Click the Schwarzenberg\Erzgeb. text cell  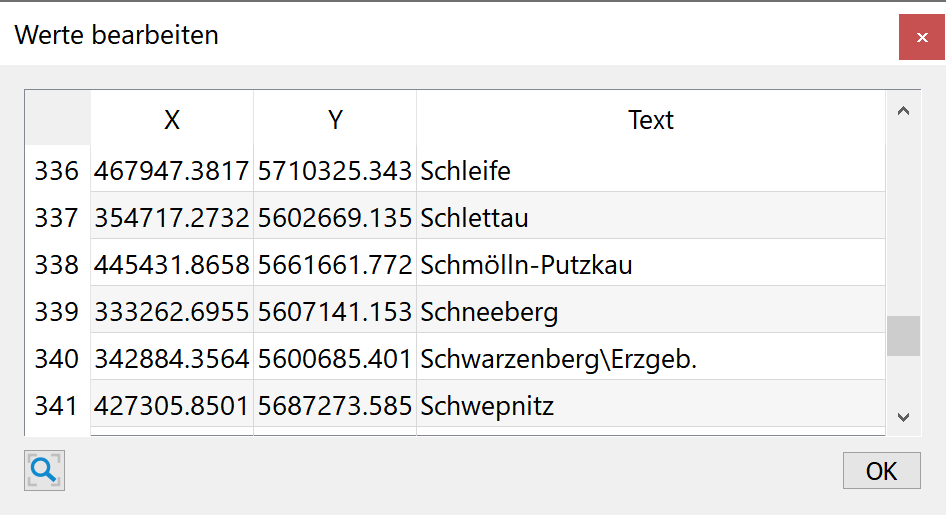(x=651, y=359)
